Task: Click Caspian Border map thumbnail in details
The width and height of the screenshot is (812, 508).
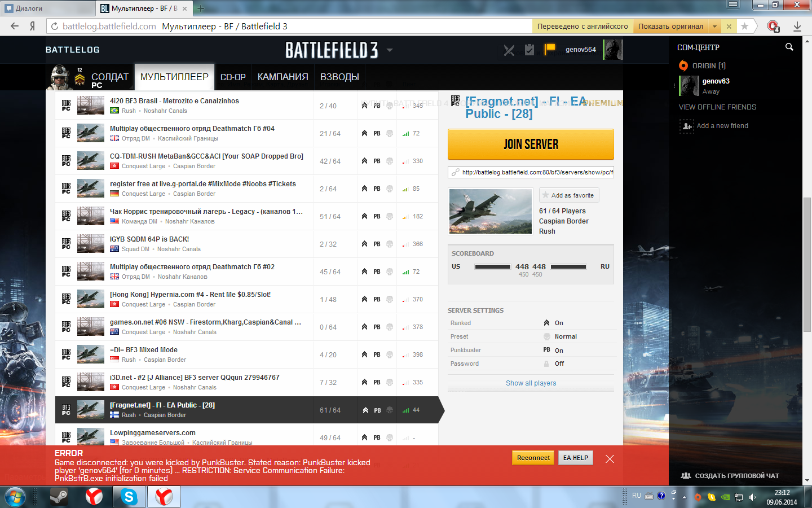Action: tap(490, 211)
